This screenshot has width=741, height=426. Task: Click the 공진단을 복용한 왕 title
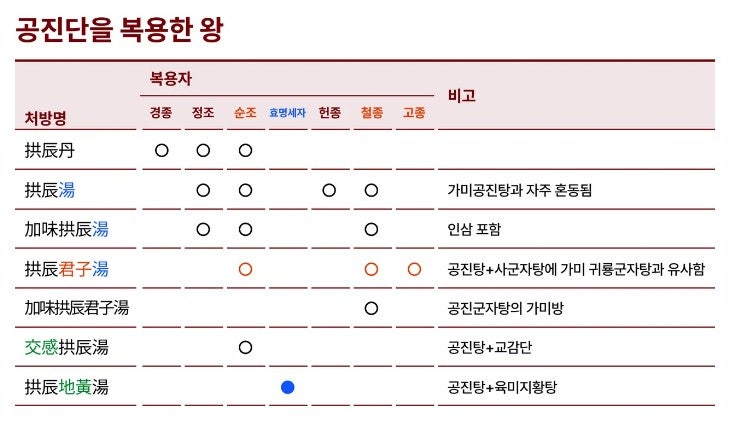point(119,29)
